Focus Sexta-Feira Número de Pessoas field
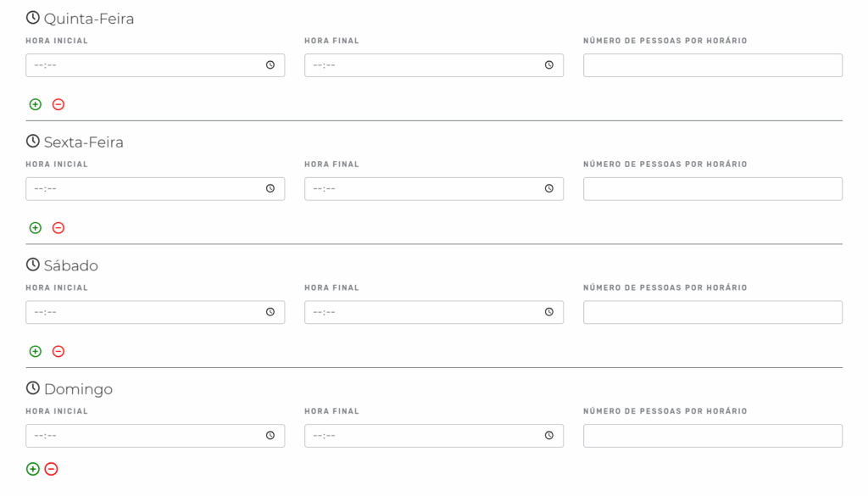Screen dimensions: 868x496 [713, 189]
